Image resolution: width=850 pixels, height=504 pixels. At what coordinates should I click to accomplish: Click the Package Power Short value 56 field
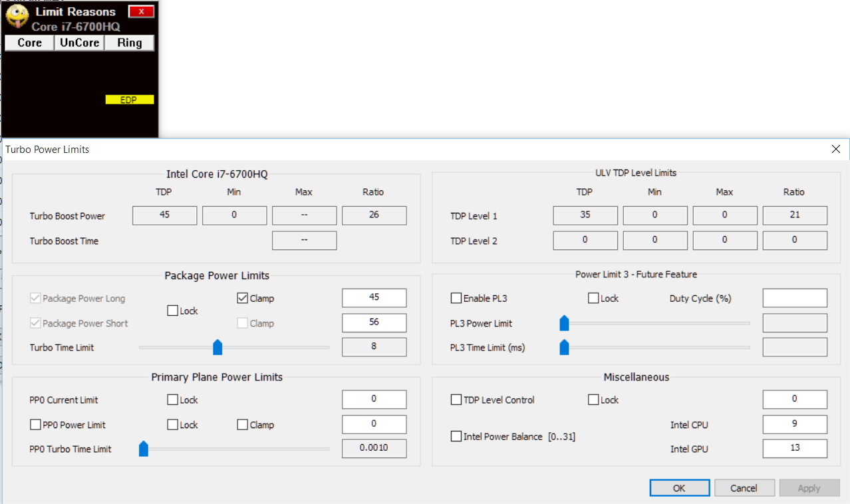tap(374, 322)
